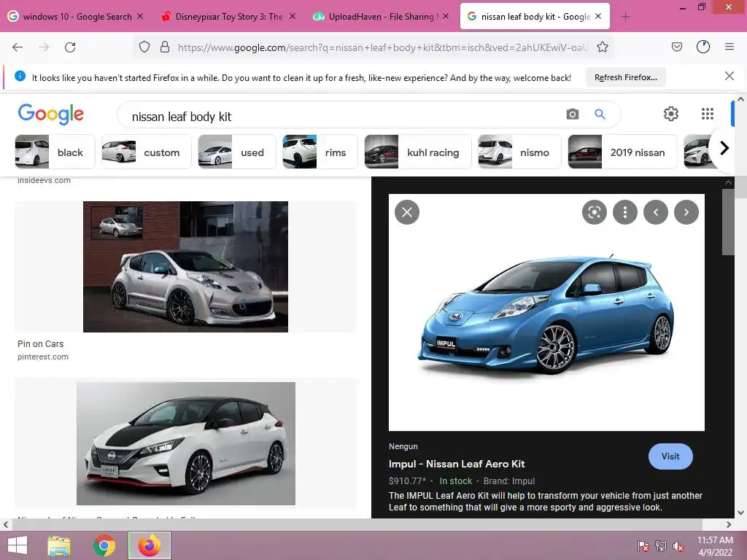This screenshot has width=747, height=560.
Task: Open Action Center flag tray icon
Action: pyautogui.click(x=643, y=546)
